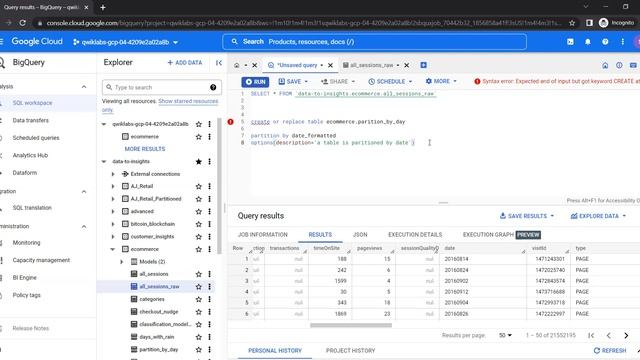Image resolution: width=640 pixels, height=360 pixels.
Task: Click the Explorer search help icon
Action: point(213,87)
